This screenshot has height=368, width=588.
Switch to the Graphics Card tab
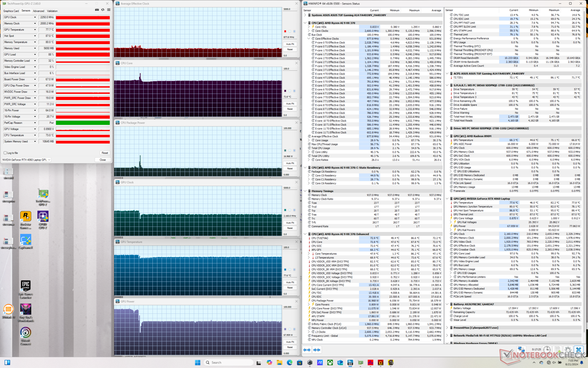click(11, 11)
